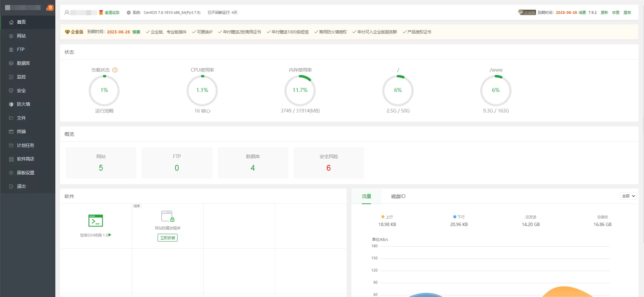Open the 安全风险 overview card
Screen dimensions: 644x297
(x=328, y=163)
